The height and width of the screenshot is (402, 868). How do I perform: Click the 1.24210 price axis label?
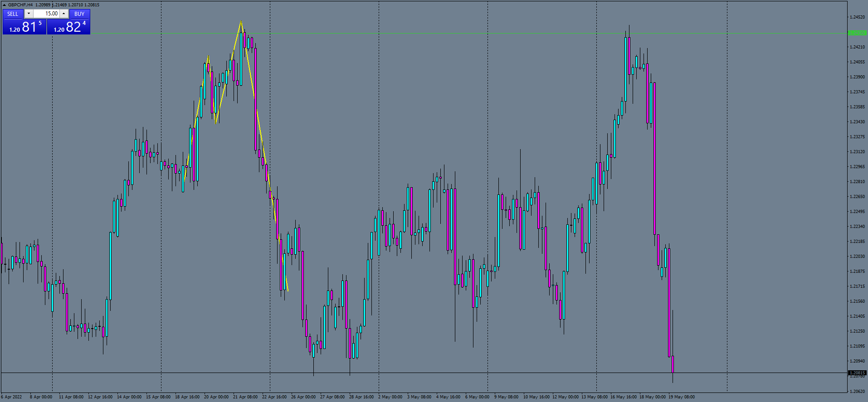coord(857,47)
